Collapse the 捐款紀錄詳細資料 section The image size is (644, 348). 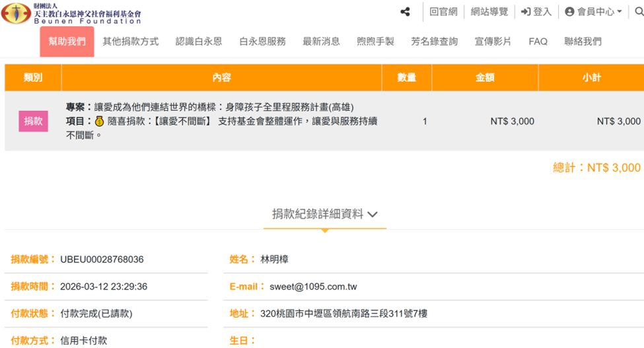[324, 214]
